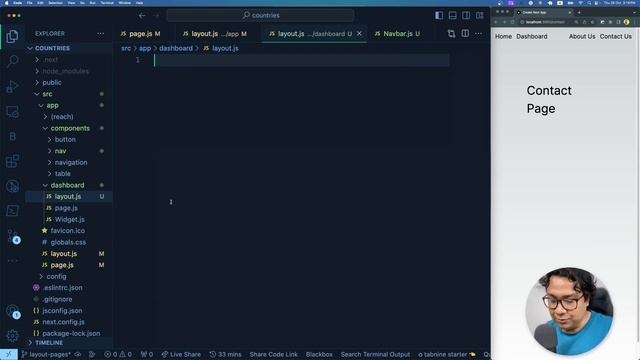Expand the public folder
Image resolution: width=640 pixels, height=360 pixels.
[52, 82]
